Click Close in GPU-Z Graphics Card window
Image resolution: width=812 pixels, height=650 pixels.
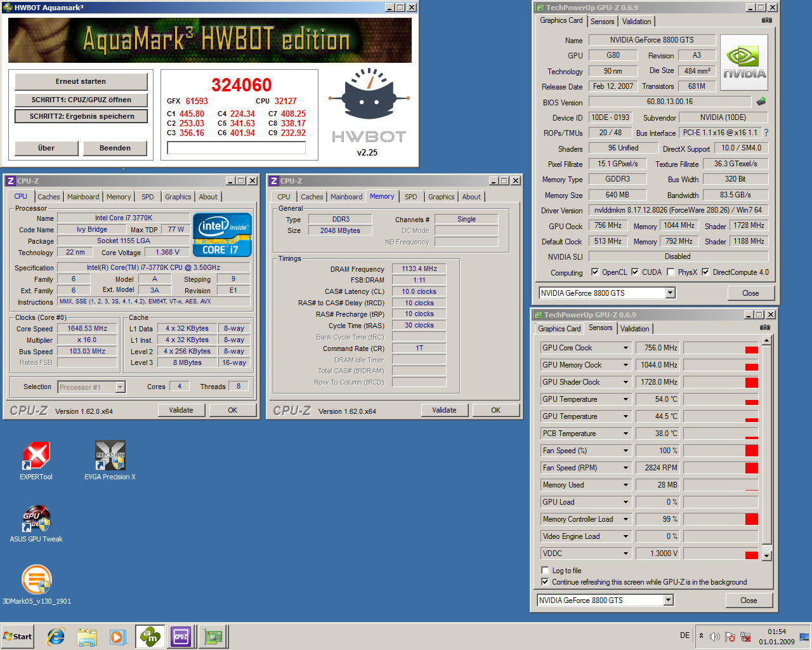750,293
